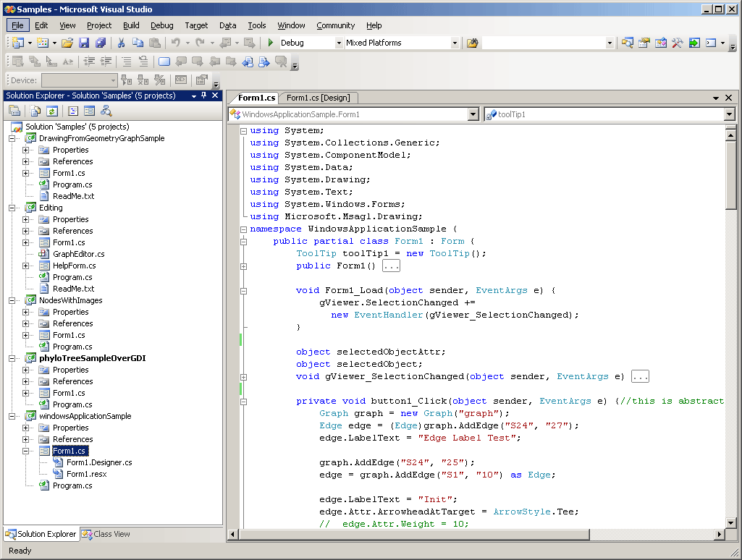Open the toolTip1 members dropdown
Image resolution: width=742 pixels, height=560 pixels.
click(x=729, y=114)
